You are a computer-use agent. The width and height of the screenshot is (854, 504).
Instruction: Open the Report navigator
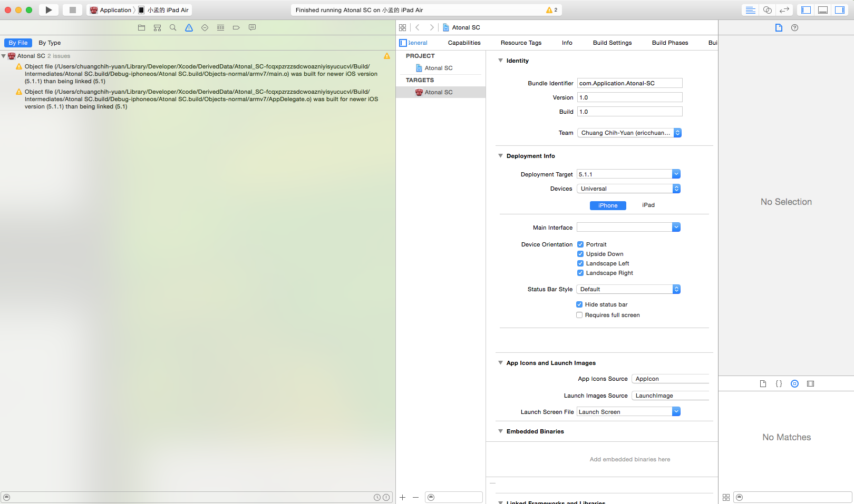pos(252,27)
